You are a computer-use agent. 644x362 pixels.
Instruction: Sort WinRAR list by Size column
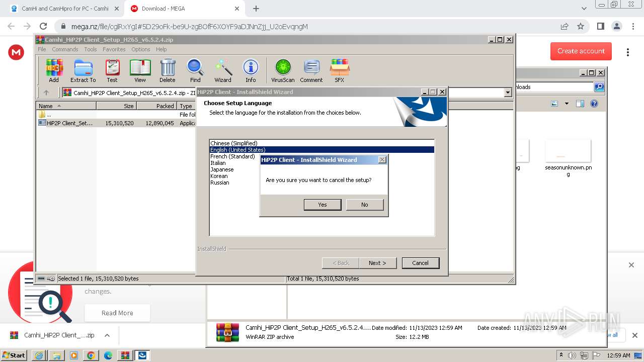[x=116, y=106]
